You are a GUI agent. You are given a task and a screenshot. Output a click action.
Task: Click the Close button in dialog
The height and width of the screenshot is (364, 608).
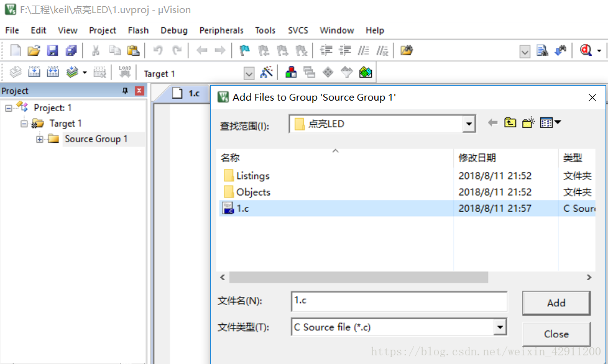coord(556,334)
